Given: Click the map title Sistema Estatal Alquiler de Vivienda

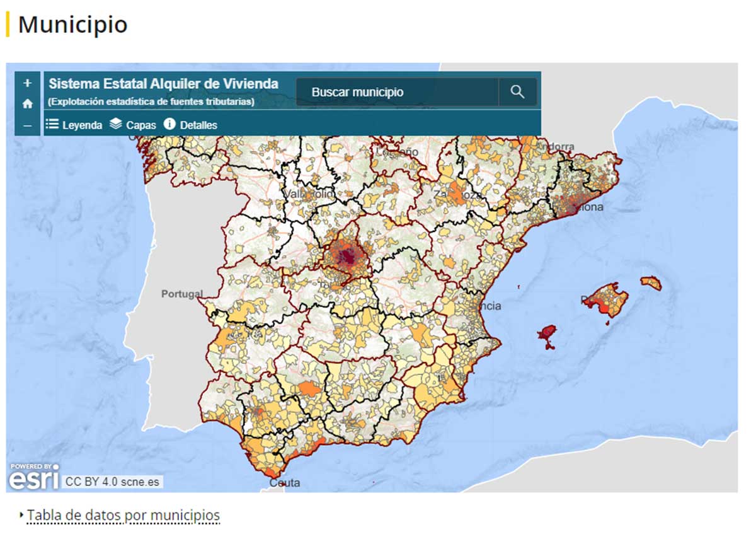Looking at the screenshot, I should 163,84.
